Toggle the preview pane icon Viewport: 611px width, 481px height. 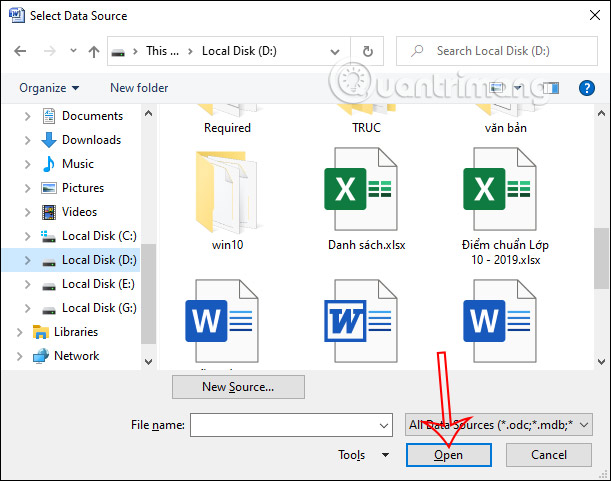point(551,88)
